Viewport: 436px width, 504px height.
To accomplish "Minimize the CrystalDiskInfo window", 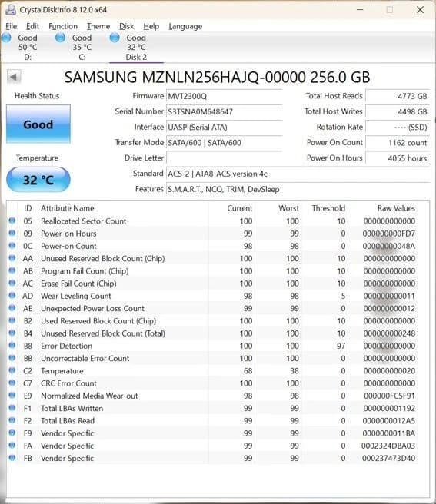I will click(x=360, y=10).
